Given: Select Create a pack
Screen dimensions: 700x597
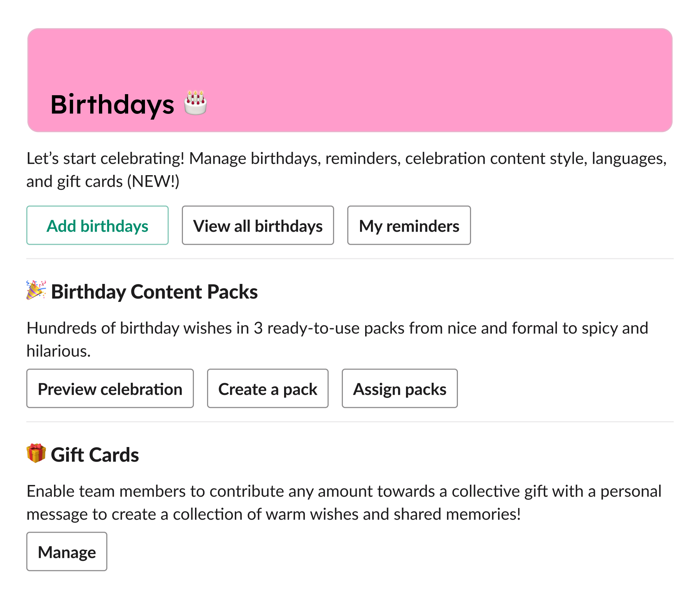Looking at the screenshot, I should (x=267, y=388).
